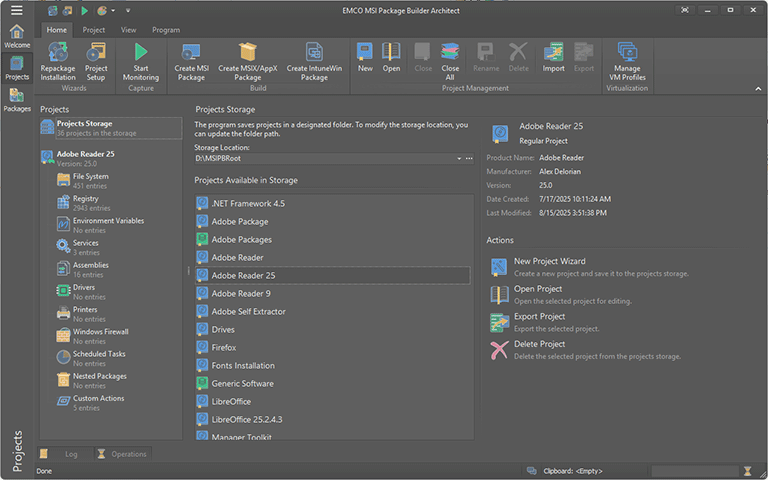Select the Registry node in the project tree

click(x=85, y=199)
